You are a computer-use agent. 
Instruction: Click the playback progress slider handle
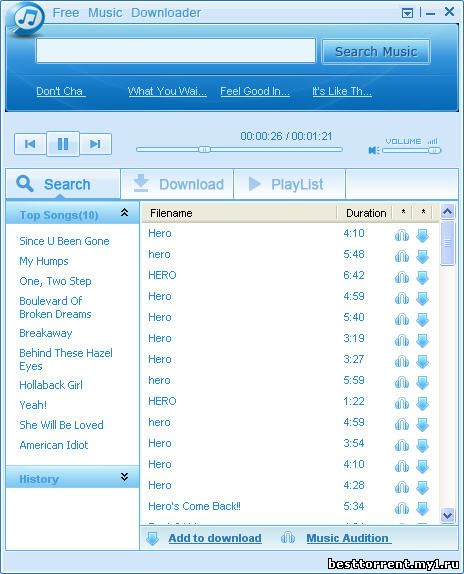[x=205, y=149]
